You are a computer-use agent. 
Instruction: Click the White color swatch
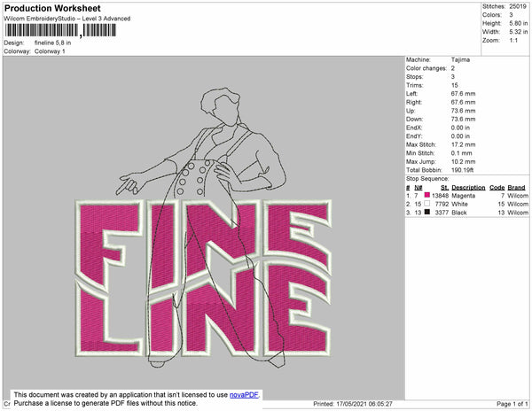point(427,204)
